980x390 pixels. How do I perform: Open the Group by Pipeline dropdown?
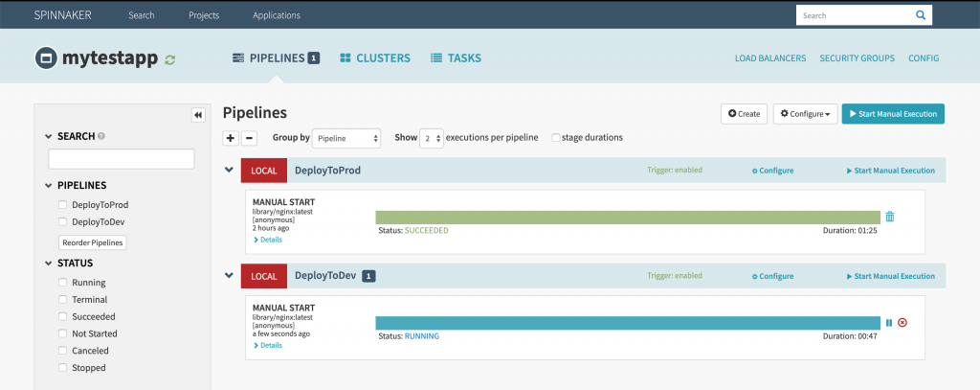pos(347,138)
